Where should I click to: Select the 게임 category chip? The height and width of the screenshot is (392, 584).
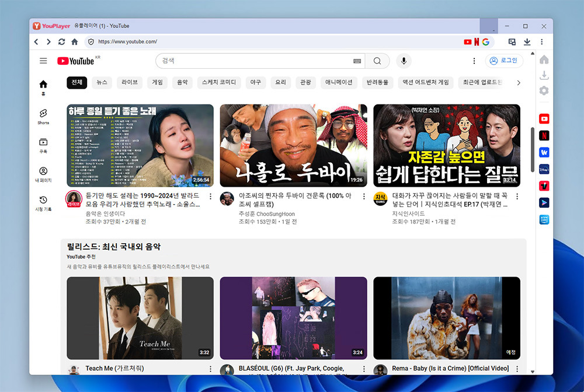[157, 82]
